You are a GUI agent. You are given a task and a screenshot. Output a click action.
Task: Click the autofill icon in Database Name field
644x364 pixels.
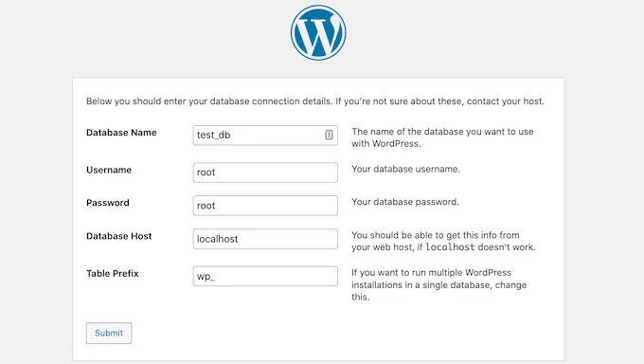pyautogui.click(x=329, y=135)
